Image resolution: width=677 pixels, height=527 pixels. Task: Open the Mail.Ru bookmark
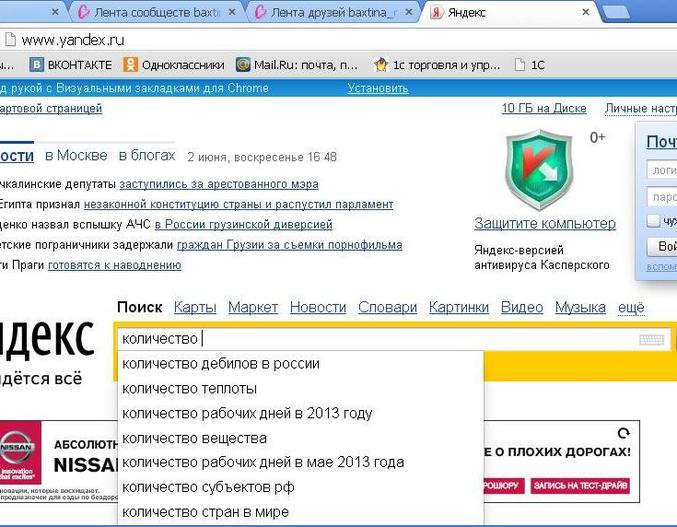point(297,65)
